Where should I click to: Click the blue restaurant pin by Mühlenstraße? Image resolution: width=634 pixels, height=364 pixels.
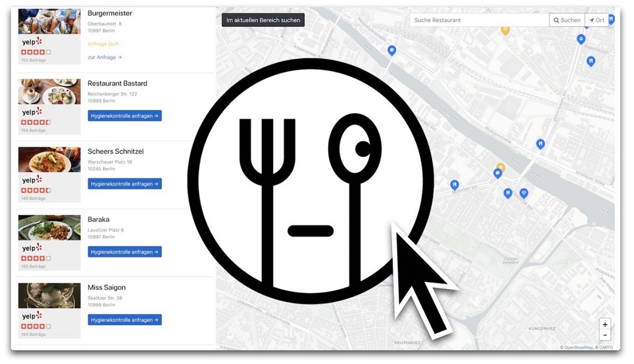tap(540, 144)
